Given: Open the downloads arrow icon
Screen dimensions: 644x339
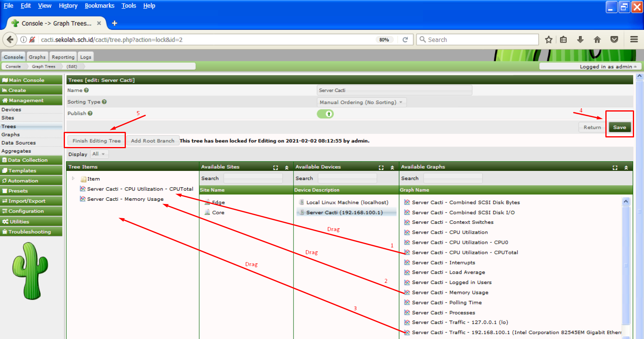Looking at the screenshot, I should pyautogui.click(x=580, y=40).
